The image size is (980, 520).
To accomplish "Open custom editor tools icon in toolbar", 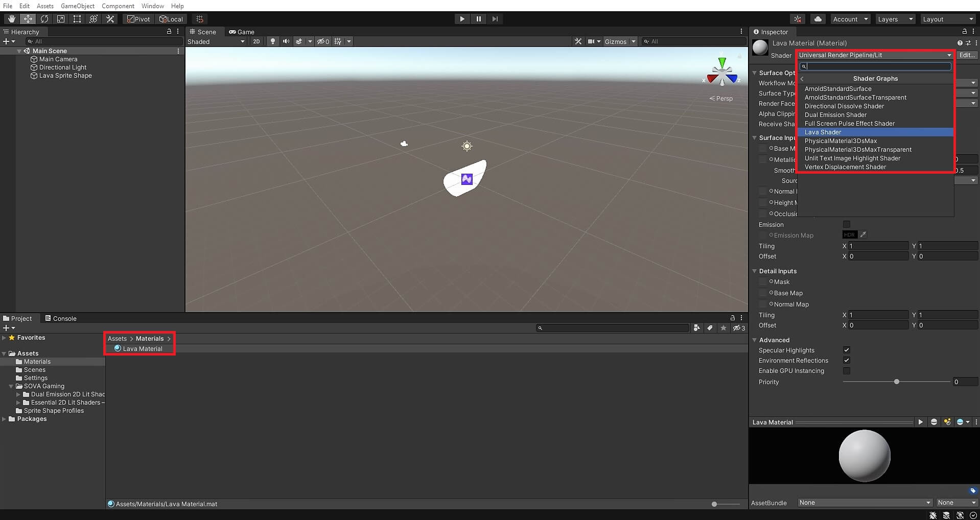I will point(110,19).
